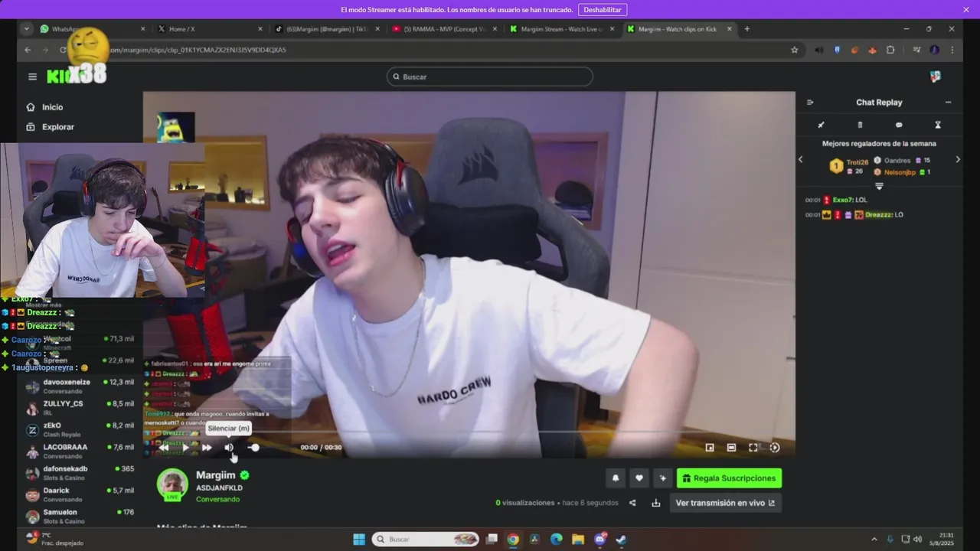
Task: Open Samuelon channel in sidebar
Action: point(80,517)
